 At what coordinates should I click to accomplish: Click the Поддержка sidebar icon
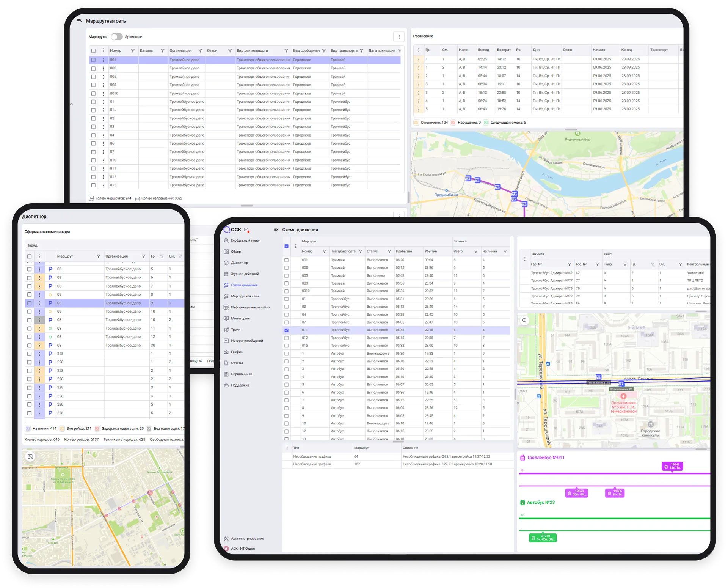pyautogui.click(x=226, y=385)
